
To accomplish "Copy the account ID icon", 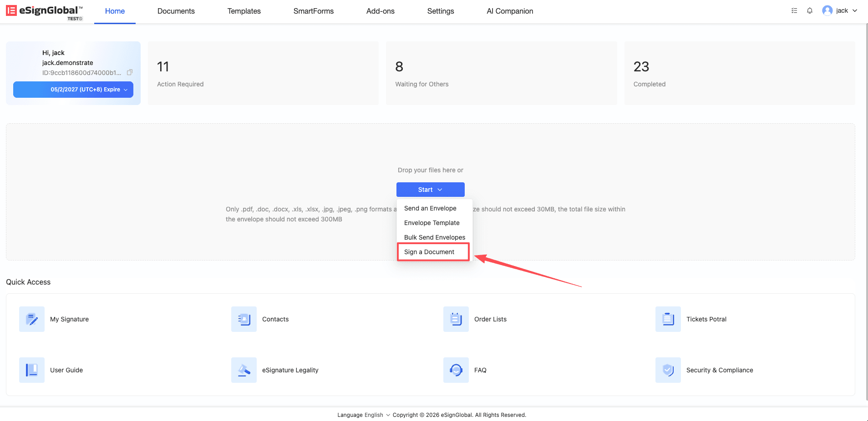I will tap(130, 72).
